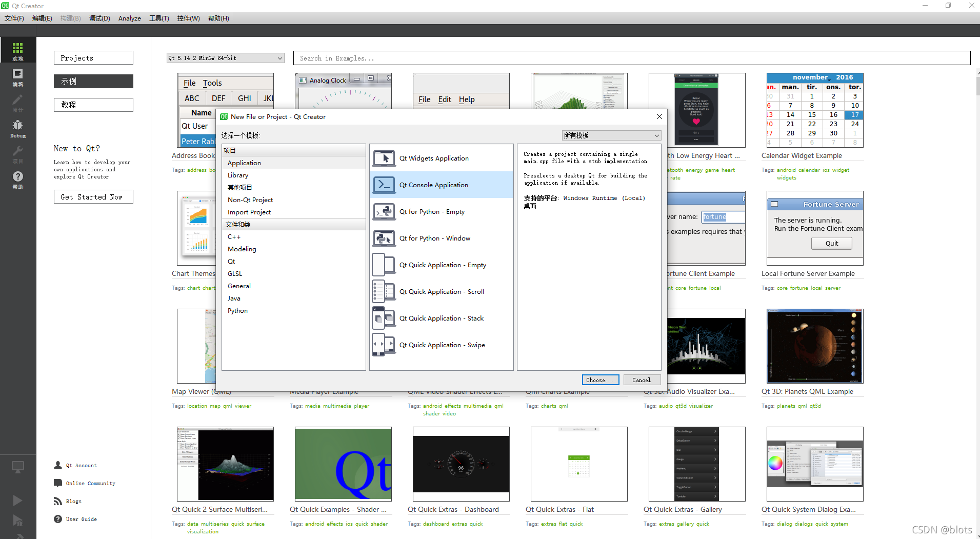The width and height of the screenshot is (980, 539).
Task: Click the Qt Quick Application Empty icon
Action: point(384,265)
